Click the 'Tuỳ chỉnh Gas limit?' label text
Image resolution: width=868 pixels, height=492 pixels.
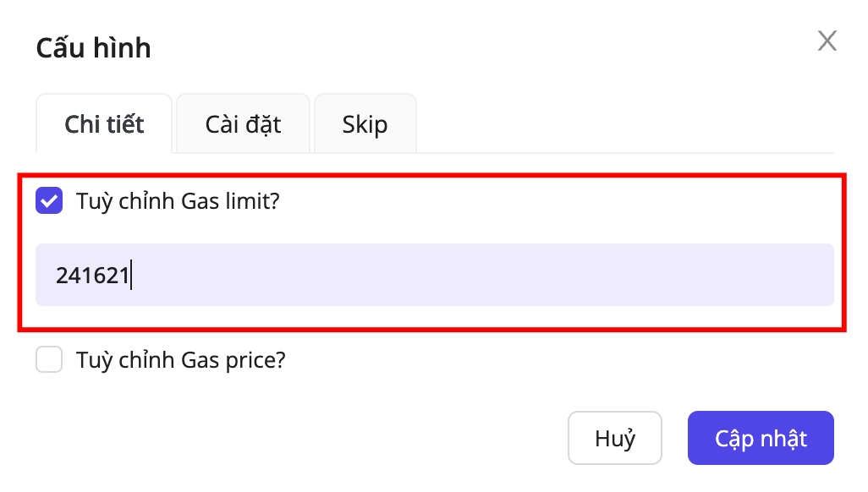(x=177, y=201)
